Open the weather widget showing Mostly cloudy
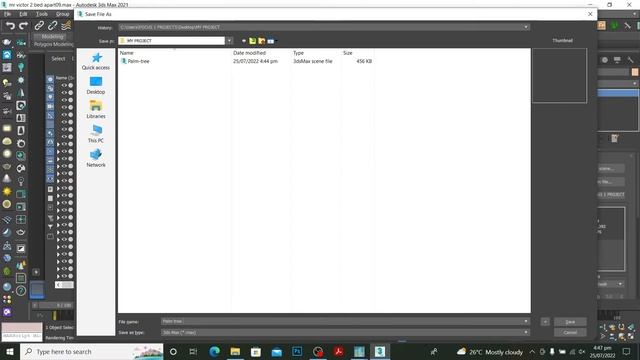This screenshot has height=360, width=640. tap(490, 351)
